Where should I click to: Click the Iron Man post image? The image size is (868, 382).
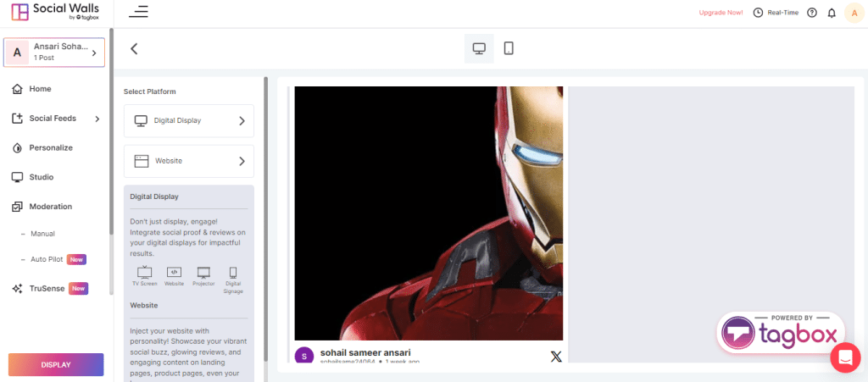coord(428,213)
